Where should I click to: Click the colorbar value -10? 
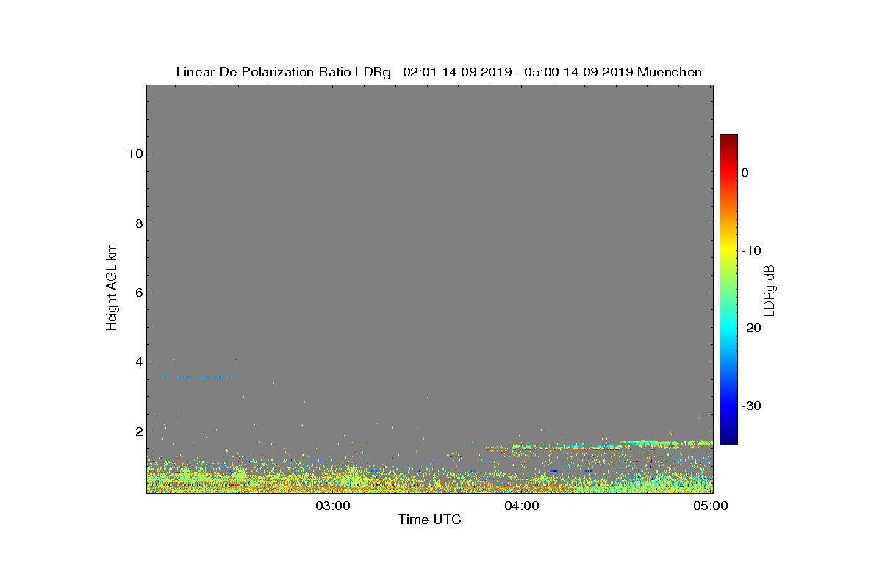click(750, 251)
